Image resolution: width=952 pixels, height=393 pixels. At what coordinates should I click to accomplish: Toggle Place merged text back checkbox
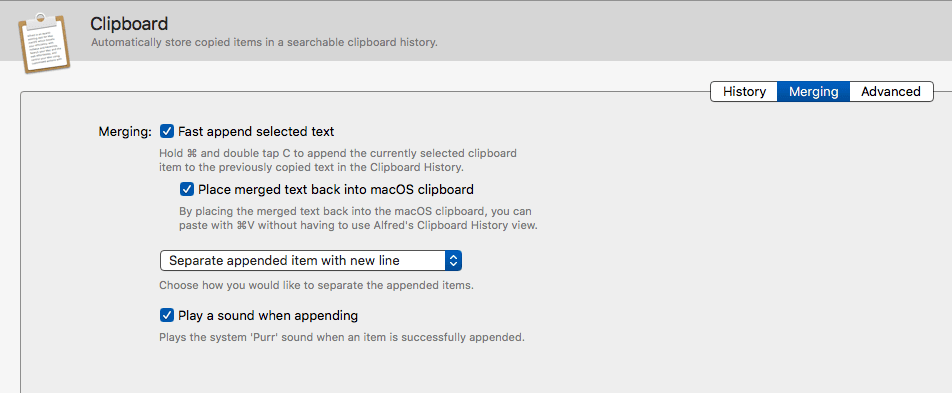(187, 190)
